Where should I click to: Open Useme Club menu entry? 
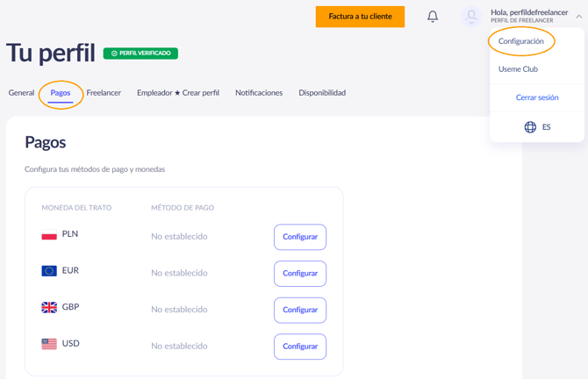[x=518, y=69]
